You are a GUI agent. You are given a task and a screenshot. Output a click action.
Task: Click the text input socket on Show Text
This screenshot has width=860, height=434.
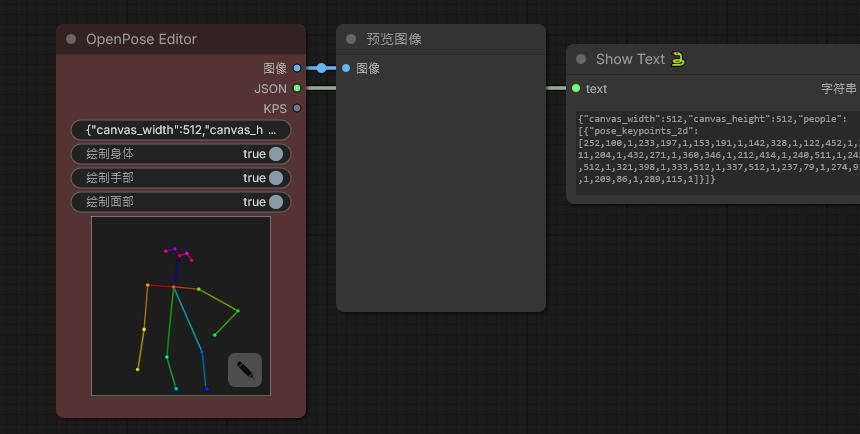click(576, 88)
